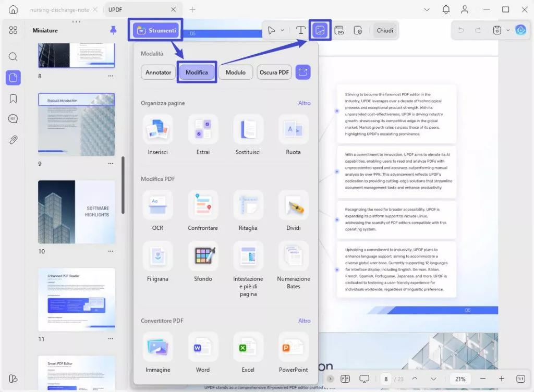
Task: Click the redo arrow
Action: click(478, 30)
